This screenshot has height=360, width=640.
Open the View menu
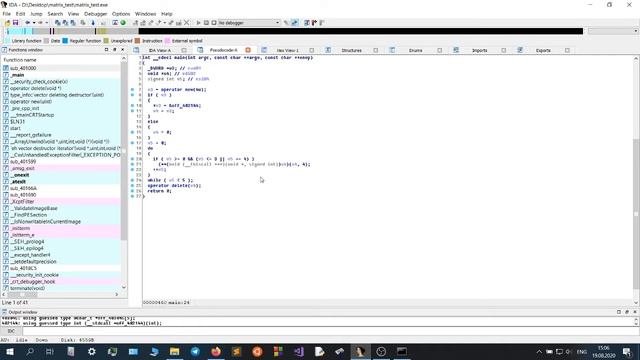pos(73,14)
